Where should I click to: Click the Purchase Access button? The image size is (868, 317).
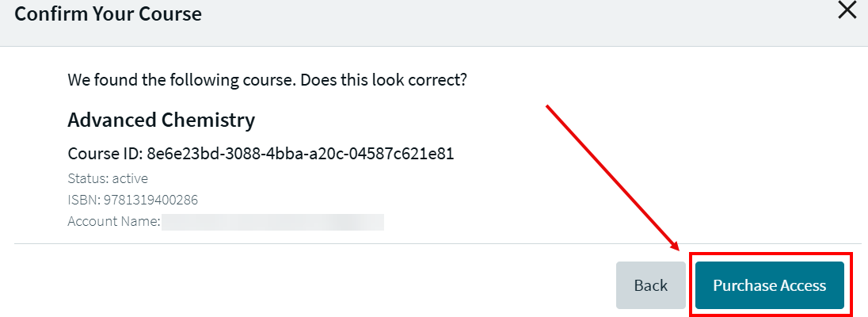tap(769, 285)
